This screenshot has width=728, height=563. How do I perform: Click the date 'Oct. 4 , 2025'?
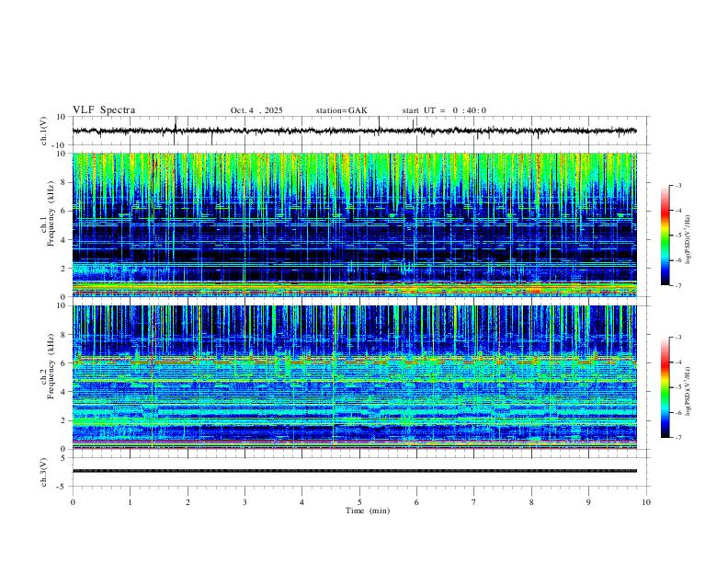(256, 110)
